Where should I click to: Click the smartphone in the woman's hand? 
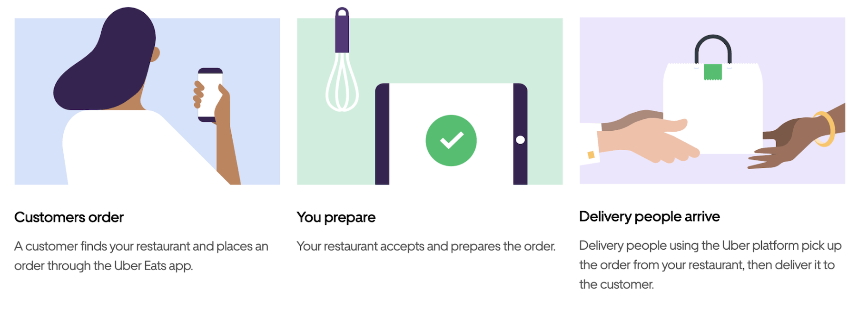pyautogui.click(x=210, y=94)
